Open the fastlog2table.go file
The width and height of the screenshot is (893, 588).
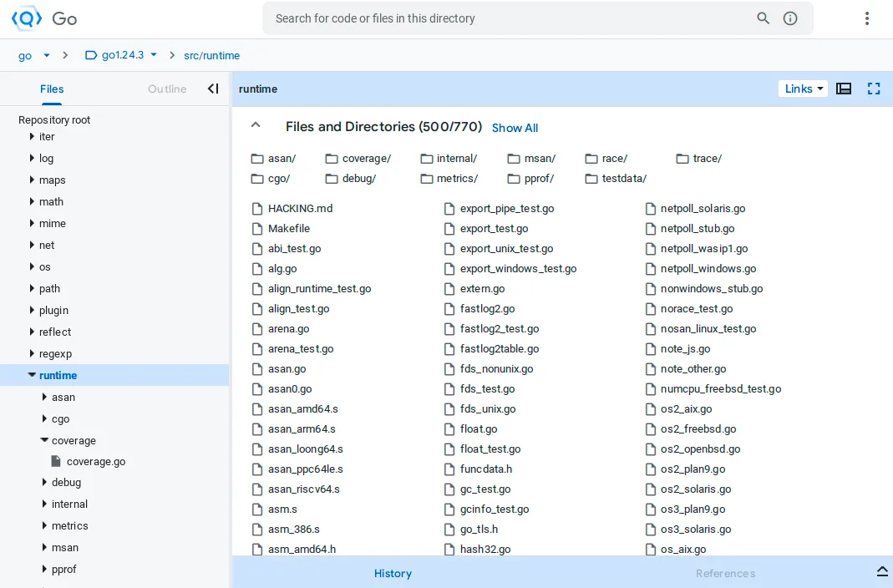point(500,349)
